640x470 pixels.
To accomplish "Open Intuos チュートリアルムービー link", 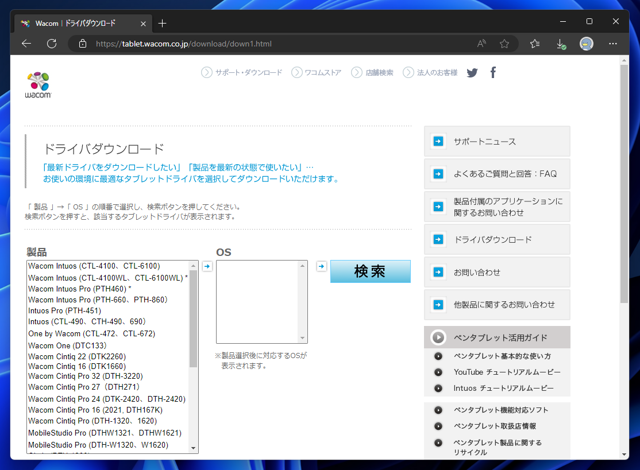I will click(504, 388).
